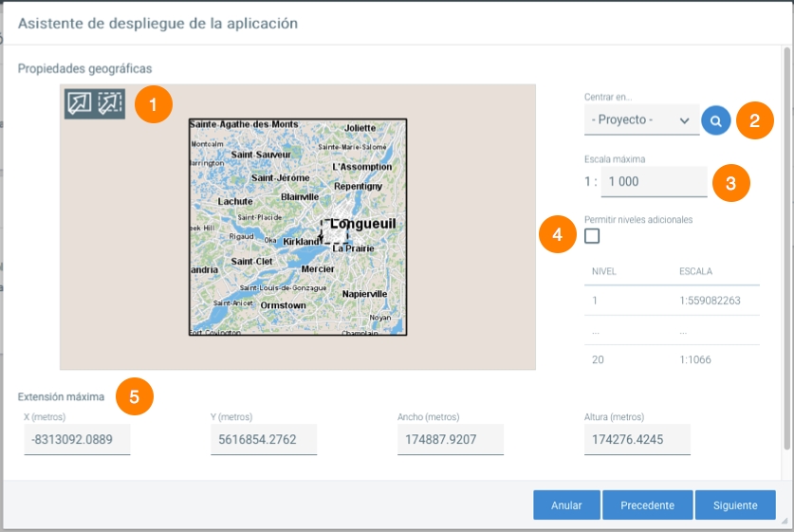Screen dimensions: 794x532
Task: Click orange callout marker number 3
Action: (x=730, y=183)
